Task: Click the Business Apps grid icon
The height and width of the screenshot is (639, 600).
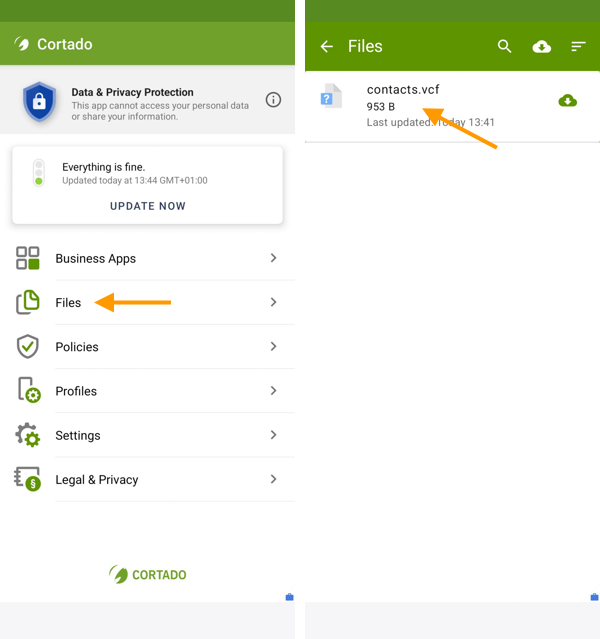Action: [x=28, y=258]
